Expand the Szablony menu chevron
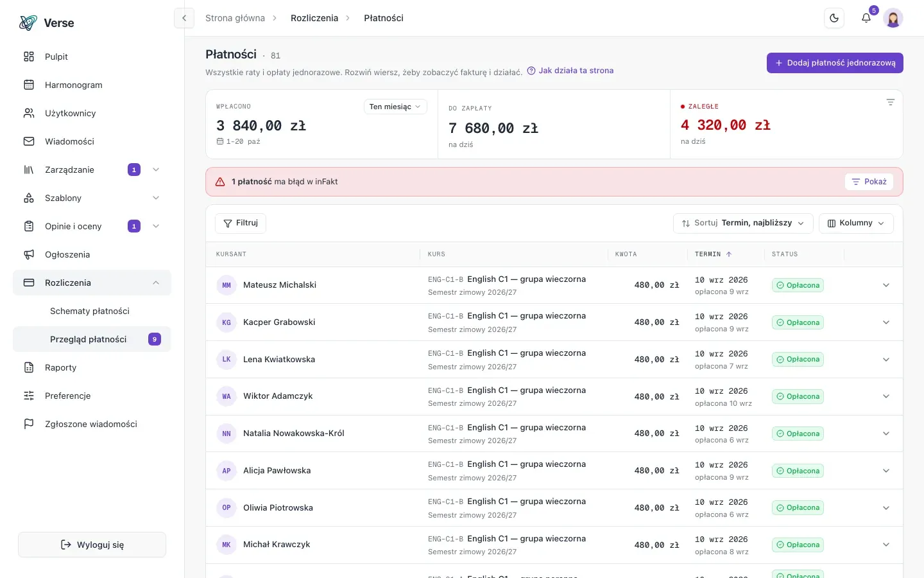This screenshot has width=924, height=578. 156,198
